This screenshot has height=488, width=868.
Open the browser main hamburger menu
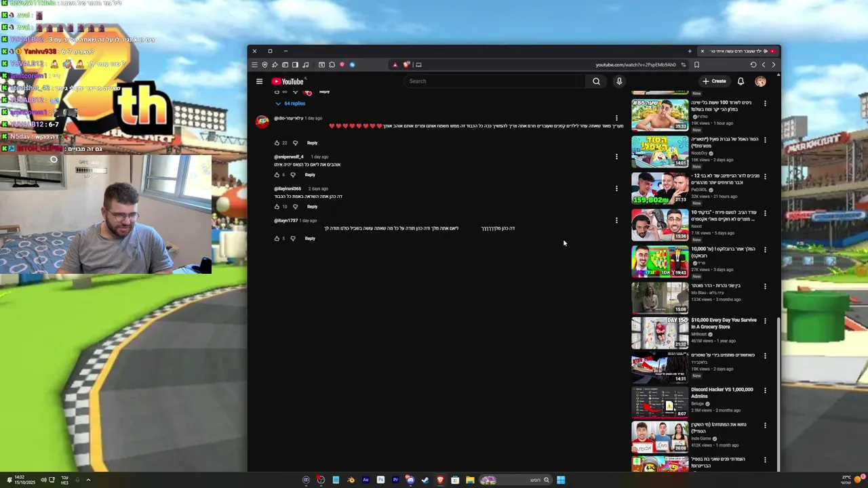tap(254, 65)
